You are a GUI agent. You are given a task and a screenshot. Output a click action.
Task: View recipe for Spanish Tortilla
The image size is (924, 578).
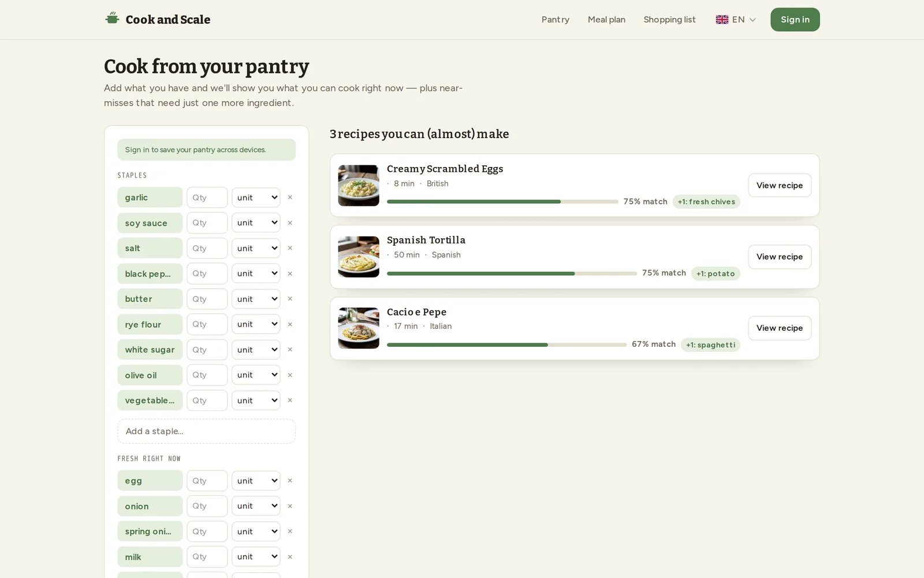tap(780, 257)
